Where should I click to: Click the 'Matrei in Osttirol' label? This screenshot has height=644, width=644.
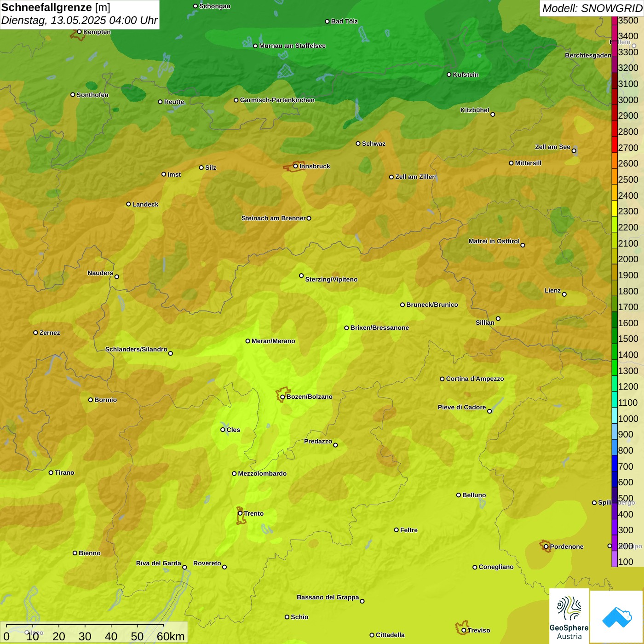[494, 241]
